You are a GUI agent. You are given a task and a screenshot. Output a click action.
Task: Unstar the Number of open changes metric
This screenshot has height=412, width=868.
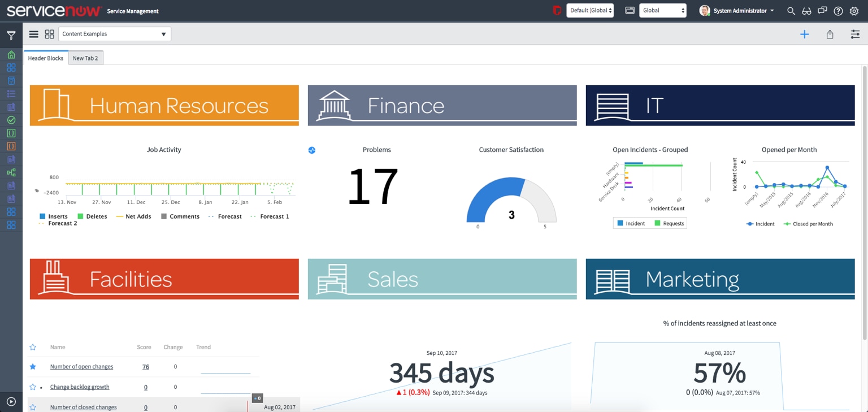[32, 366]
